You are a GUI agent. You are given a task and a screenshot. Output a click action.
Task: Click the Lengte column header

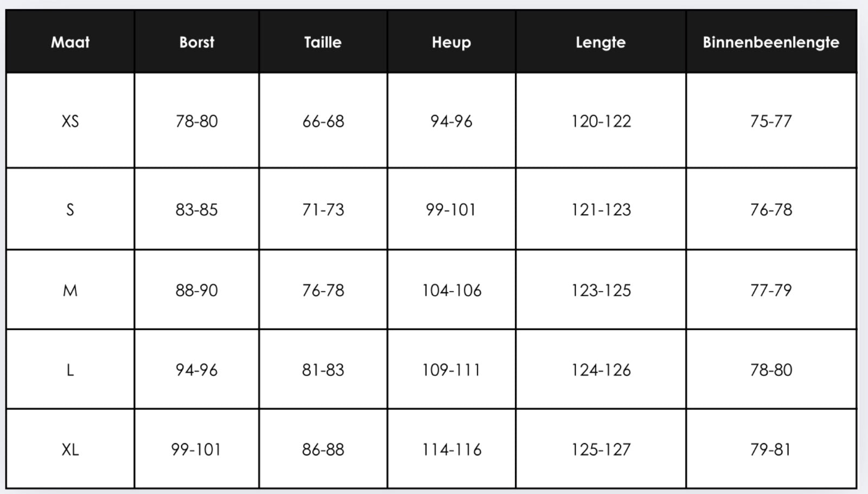pyautogui.click(x=601, y=42)
